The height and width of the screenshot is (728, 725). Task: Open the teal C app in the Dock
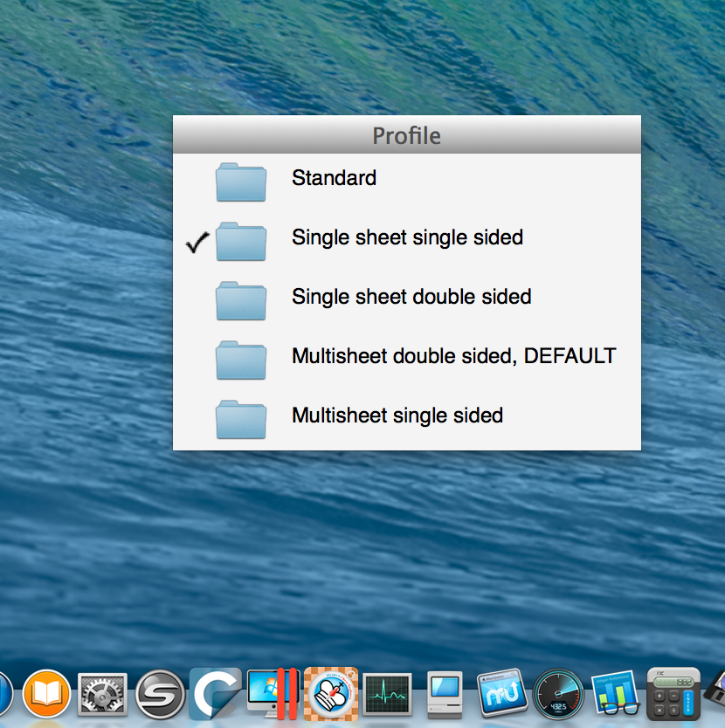point(215,694)
